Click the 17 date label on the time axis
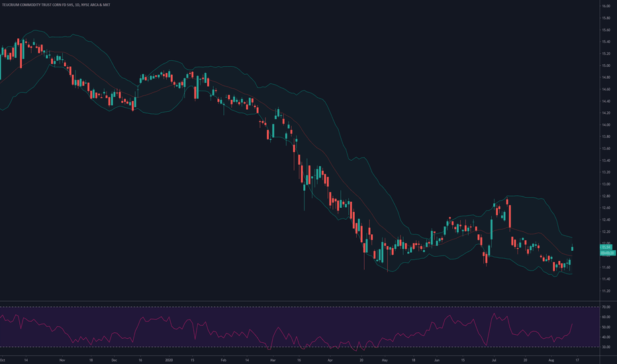Screen dimensions: 617x364 577,360
